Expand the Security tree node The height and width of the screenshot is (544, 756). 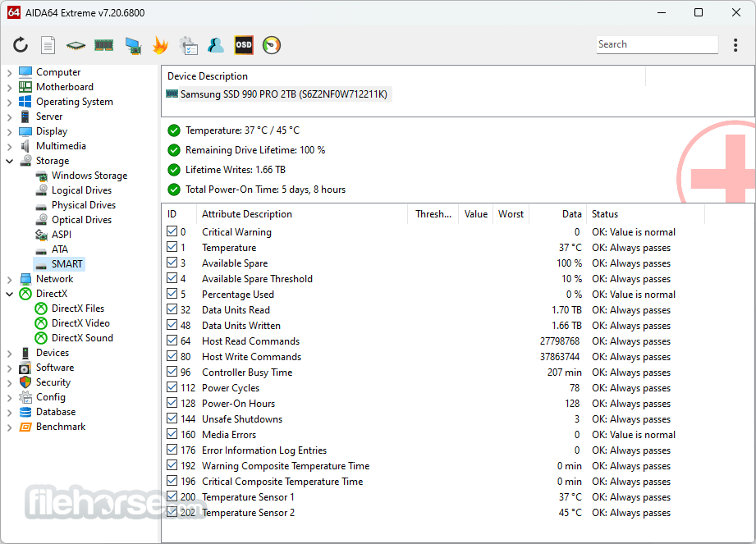pos(10,383)
